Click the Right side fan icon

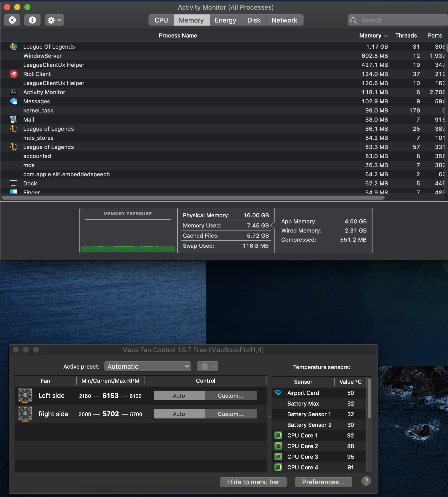click(x=25, y=414)
